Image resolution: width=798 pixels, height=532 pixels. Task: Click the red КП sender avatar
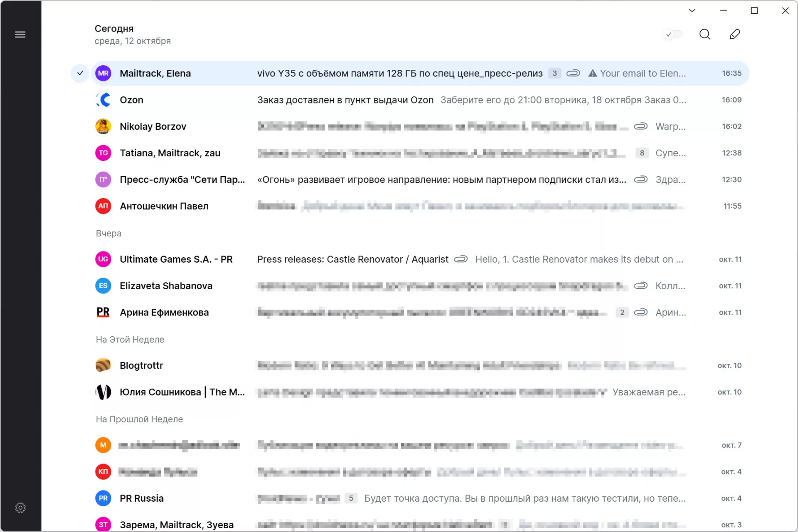coord(103,472)
